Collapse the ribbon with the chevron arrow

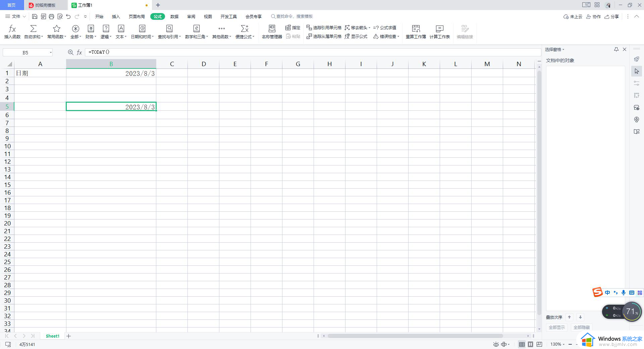click(637, 16)
